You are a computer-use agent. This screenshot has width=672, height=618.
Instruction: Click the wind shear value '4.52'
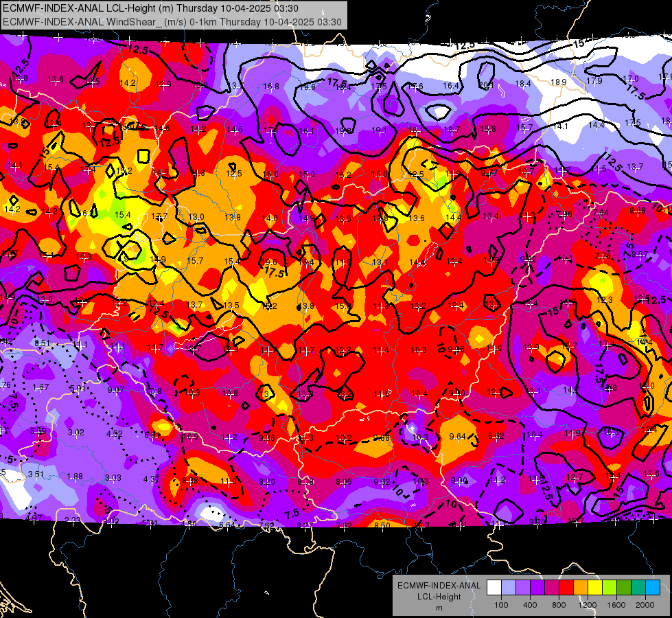point(115,433)
